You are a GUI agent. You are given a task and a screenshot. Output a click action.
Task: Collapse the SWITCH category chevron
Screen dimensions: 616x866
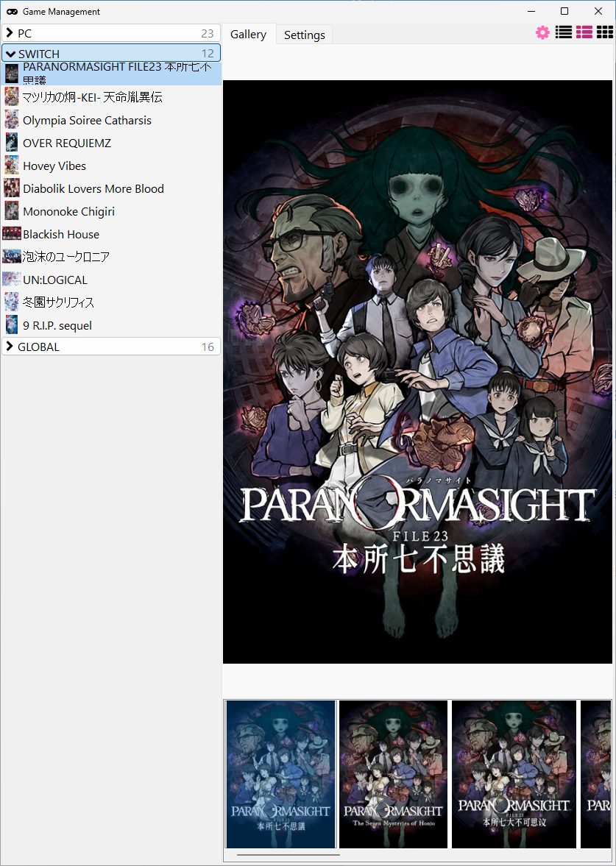tap(10, 54)
